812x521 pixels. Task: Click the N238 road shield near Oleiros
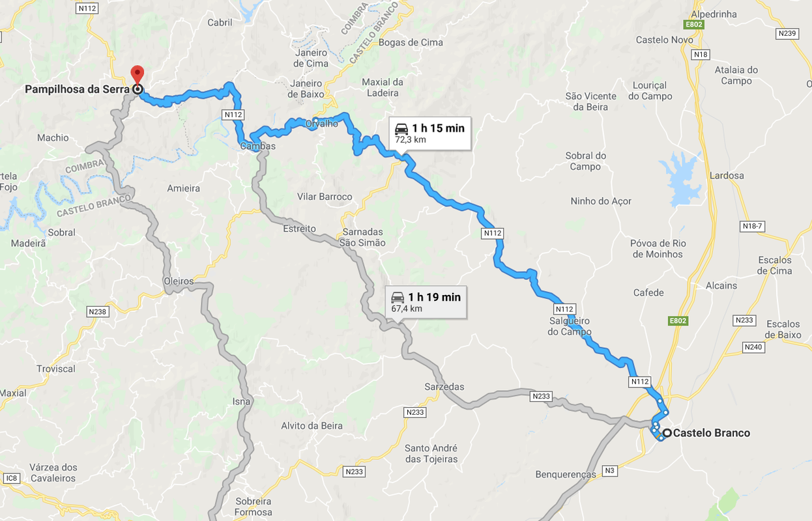[x=97, y=312]
